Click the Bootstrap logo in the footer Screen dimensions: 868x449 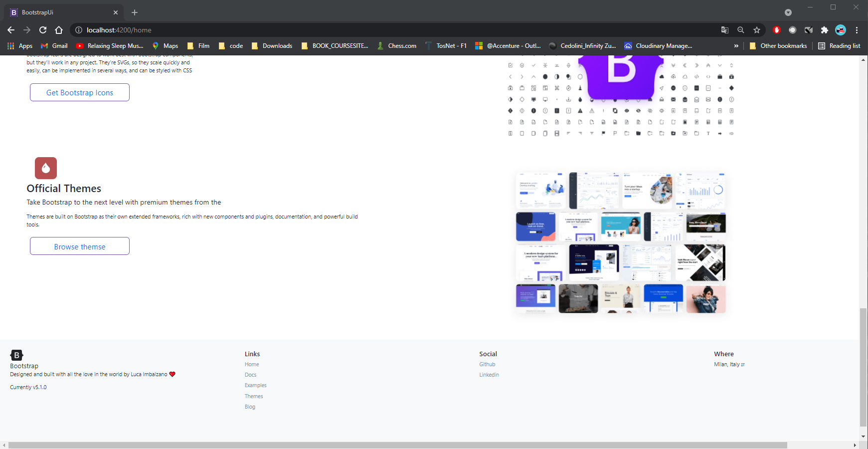click(x=16, y=355)
